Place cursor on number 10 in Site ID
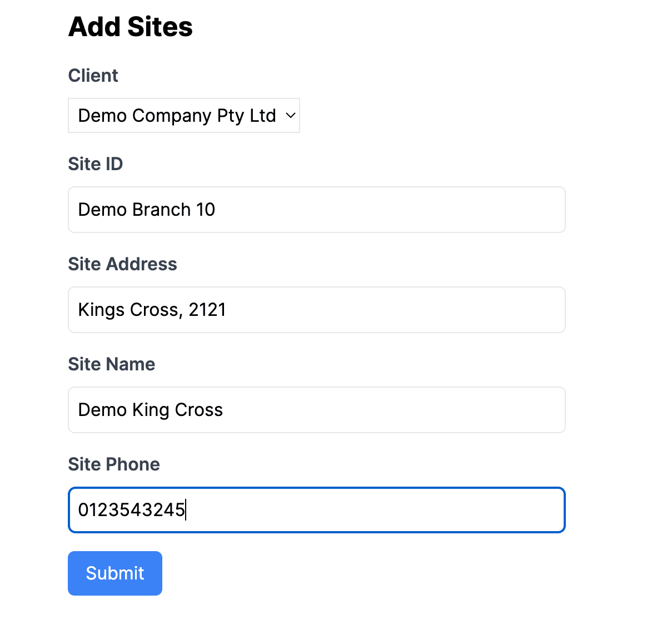 click(x=206, y=210)
